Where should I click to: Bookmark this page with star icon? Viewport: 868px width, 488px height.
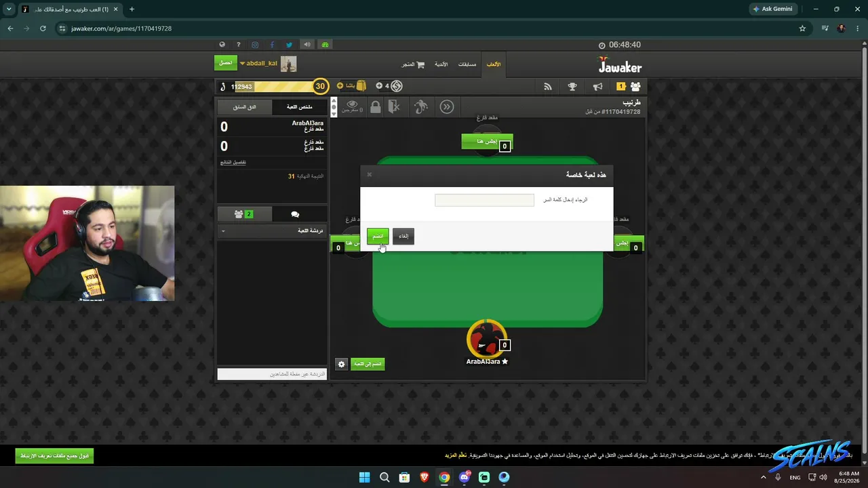[x=802, y=28]
